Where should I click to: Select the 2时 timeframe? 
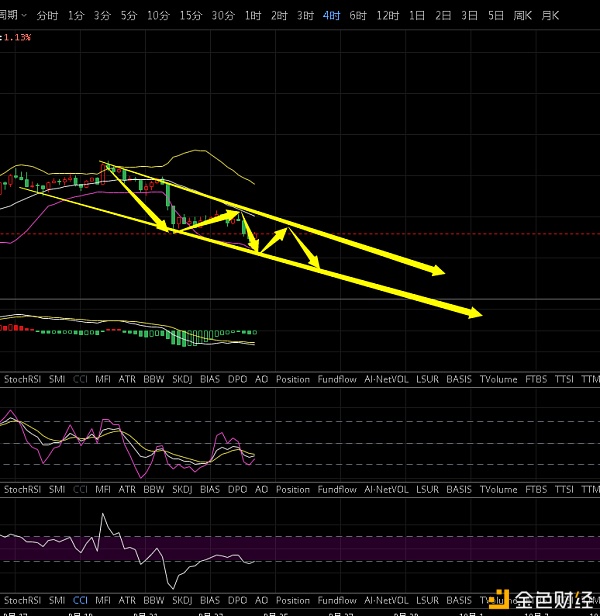[x=279, y=16]
